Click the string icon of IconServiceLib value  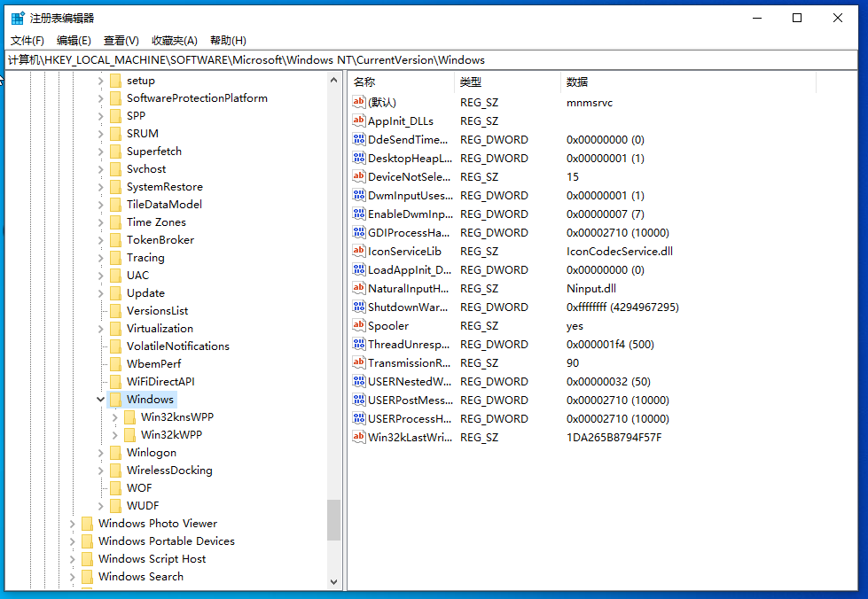359,251
